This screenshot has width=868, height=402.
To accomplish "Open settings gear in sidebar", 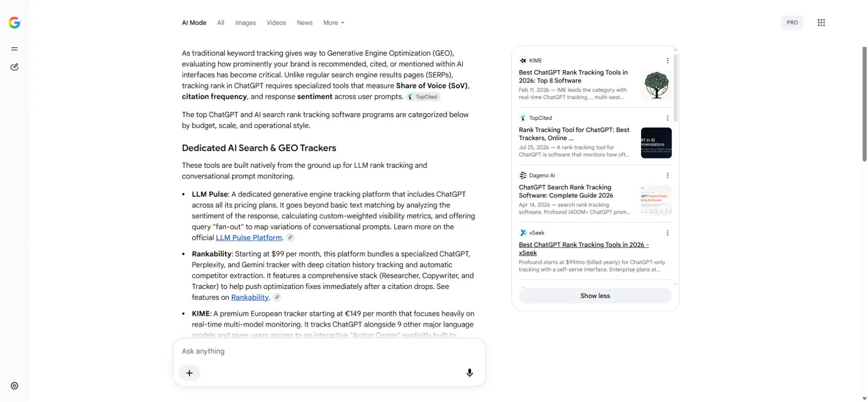I will 15,386.
